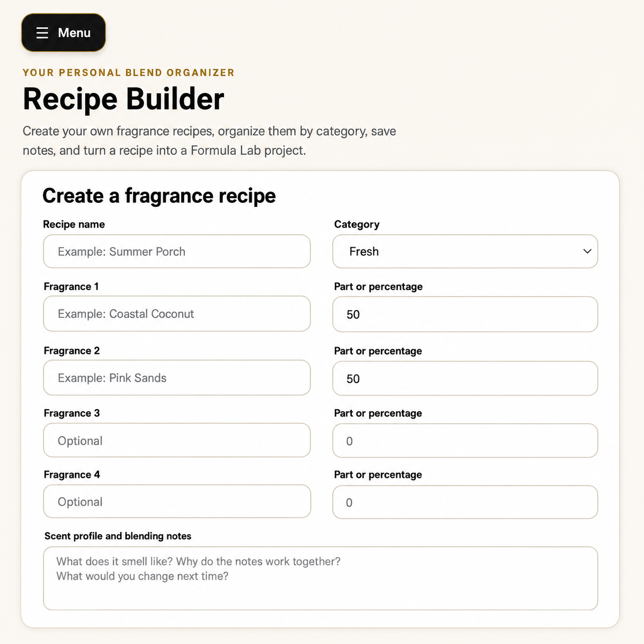Click the Create a fragrance recipe heading
The image size is (644, 644).
pyautogui.click(x=159, y=196)
